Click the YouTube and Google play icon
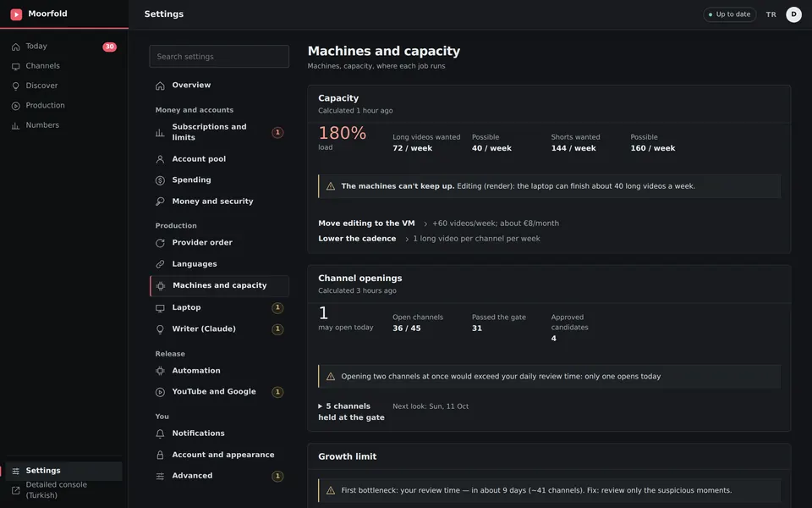Screen dimensions: 812x508 click(x=160, y=392)
